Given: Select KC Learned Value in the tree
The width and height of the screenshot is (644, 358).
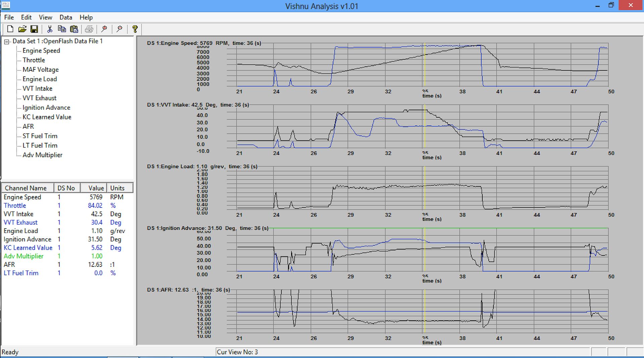Looking at the screenshot, I should point(47,117).
